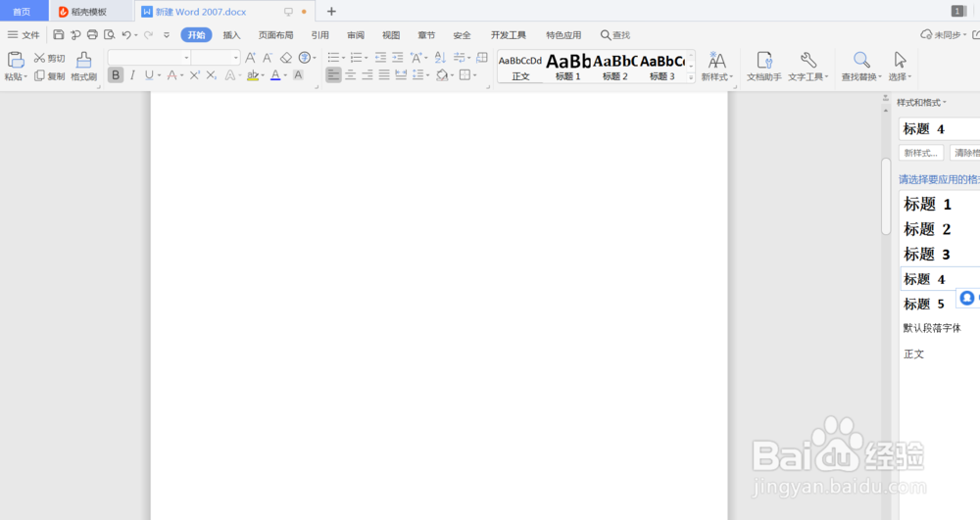Click the Decrease Indent icon

point(380,58)
